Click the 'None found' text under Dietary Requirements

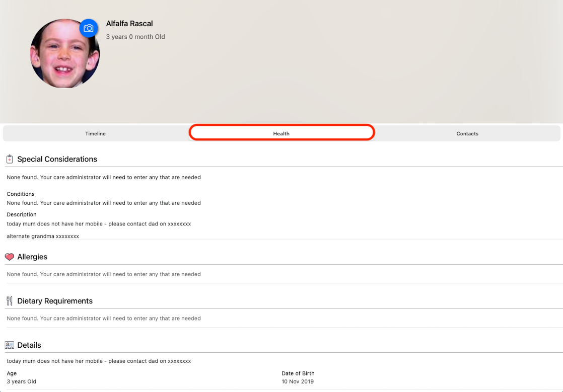[x=104, y=318]
